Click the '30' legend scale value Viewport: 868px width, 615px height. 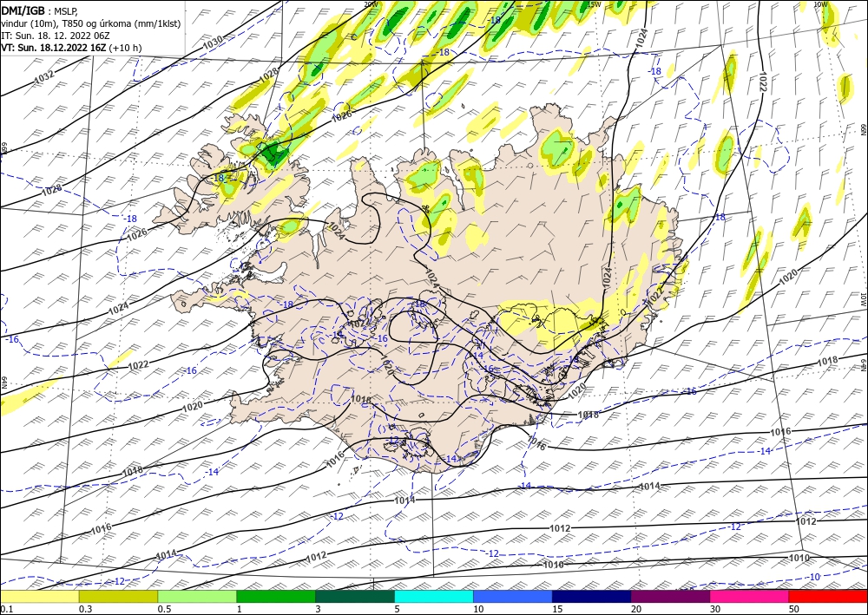click(x=715, y=609)
